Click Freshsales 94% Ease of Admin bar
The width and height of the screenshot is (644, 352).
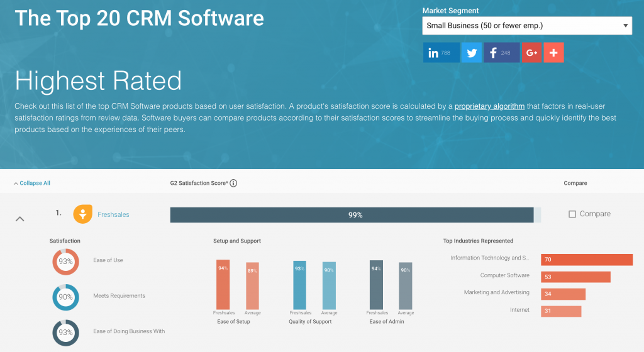coord(376,285)
